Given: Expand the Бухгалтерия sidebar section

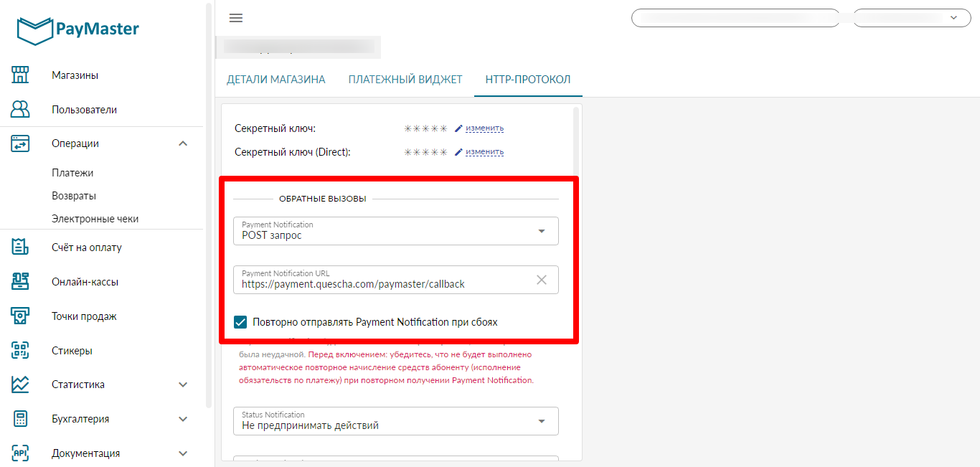Looking at the screenshot, I should [183, 419].
